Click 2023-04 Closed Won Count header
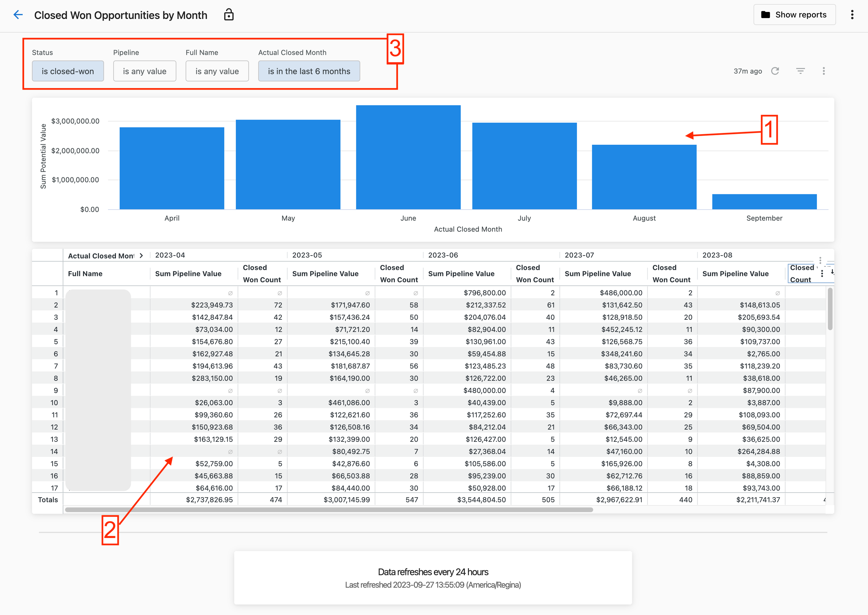The image size is (868, 615). pyautogui.click(x=262, y=274)
